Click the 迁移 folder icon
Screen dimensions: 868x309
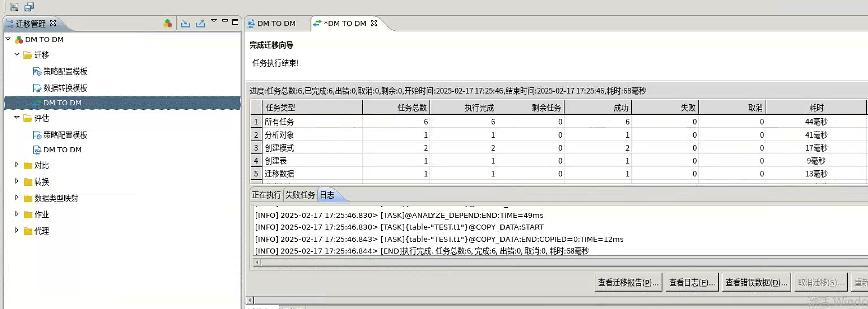click(x=27, y=55)
